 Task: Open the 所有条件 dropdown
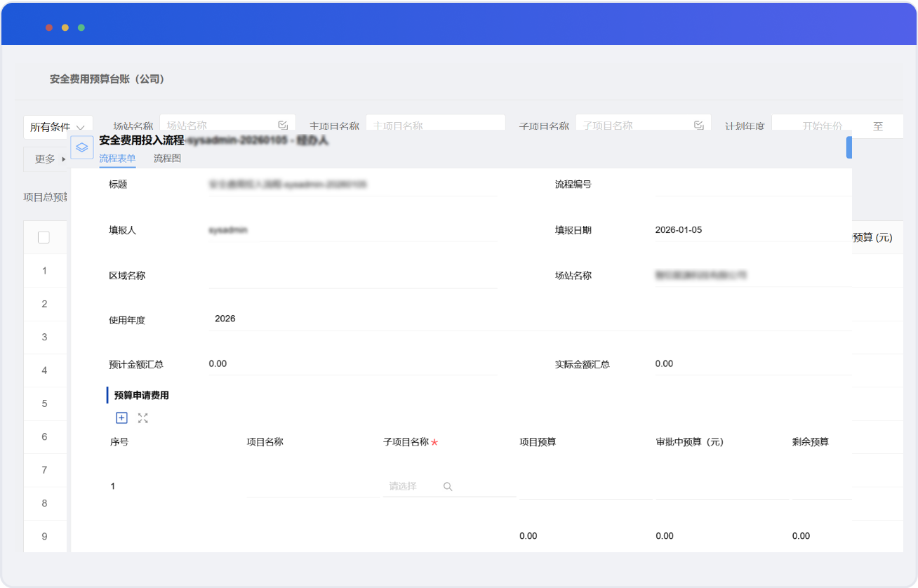tap(59, 127)
